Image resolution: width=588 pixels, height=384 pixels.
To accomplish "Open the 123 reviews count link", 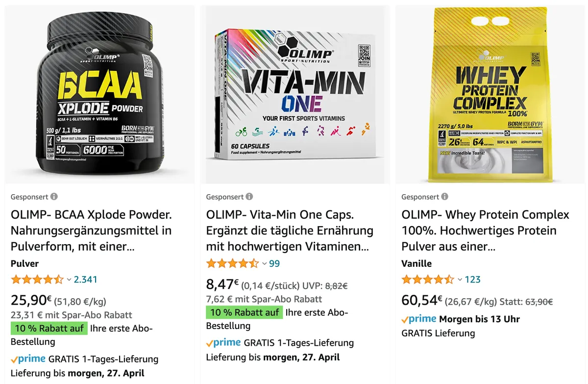I will pos(473,280).
